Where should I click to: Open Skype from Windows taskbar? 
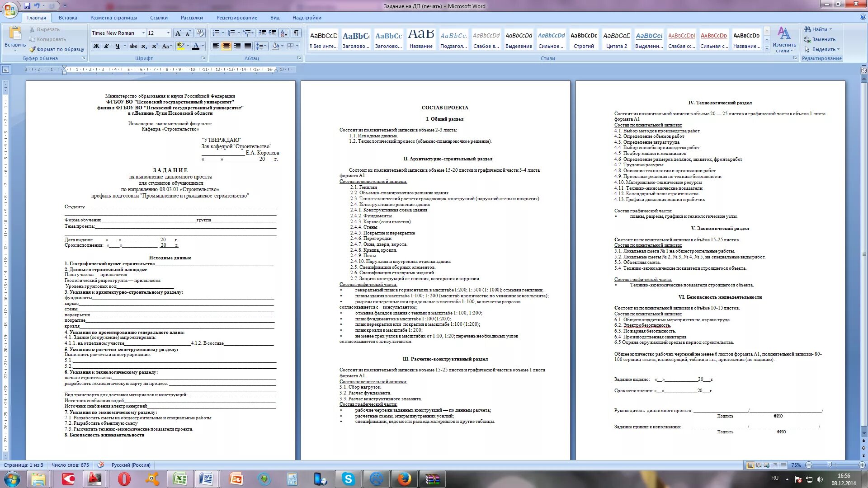click(x=348, y=479)
